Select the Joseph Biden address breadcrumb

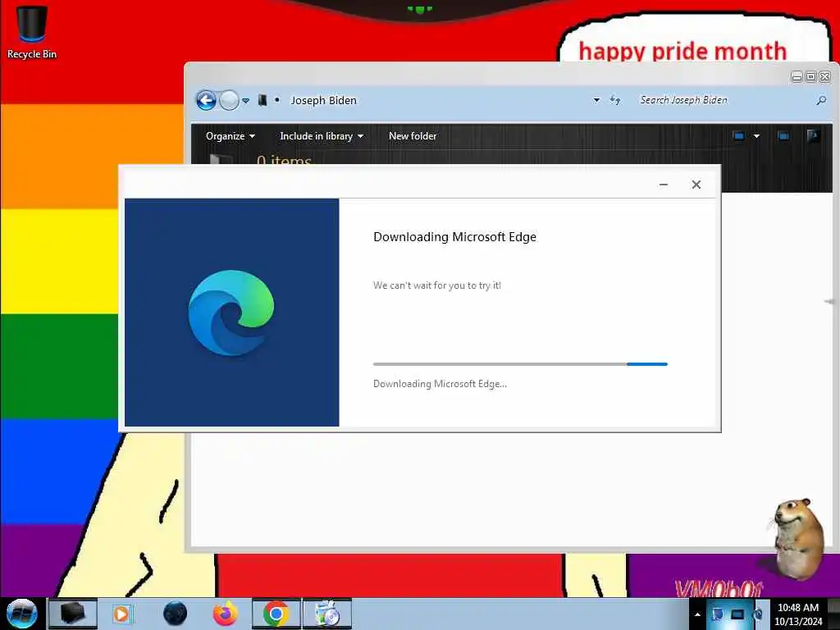[x=323, y=100]
